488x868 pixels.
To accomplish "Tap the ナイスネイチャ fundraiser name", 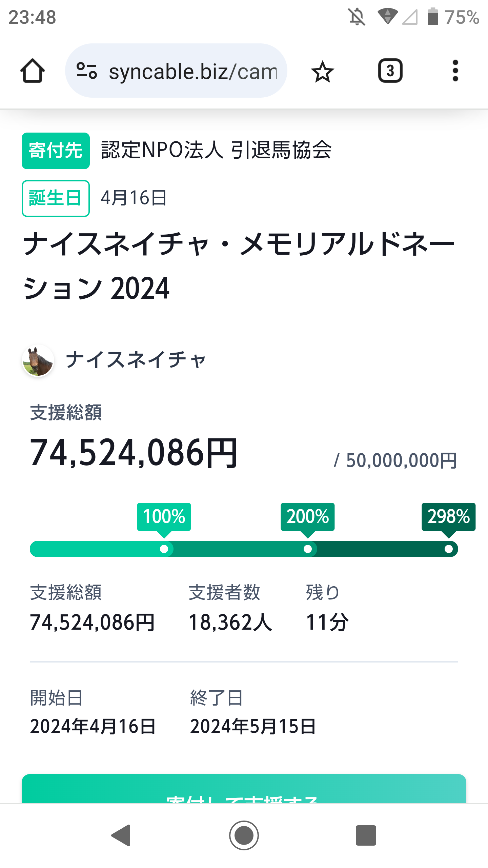I will [x=136, y=360].
